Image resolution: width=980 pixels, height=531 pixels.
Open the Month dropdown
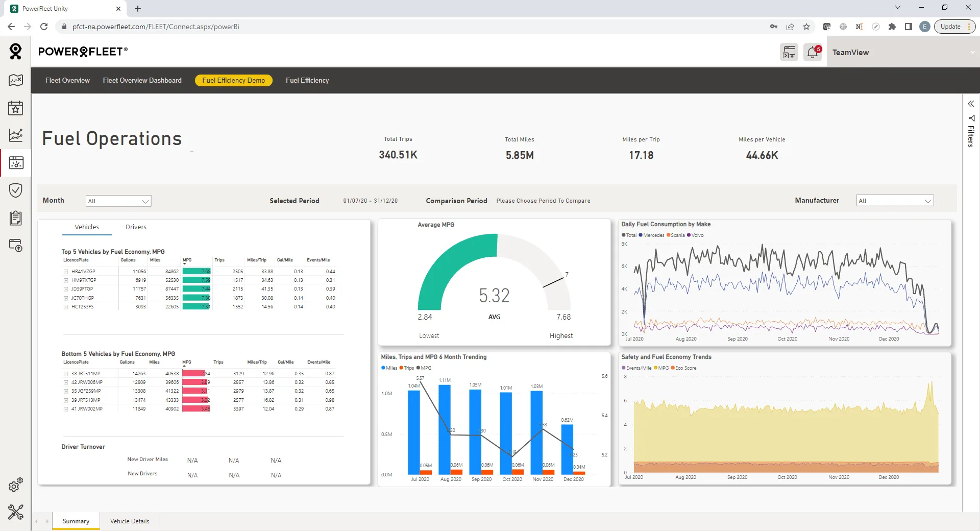(x=118, y=201)
